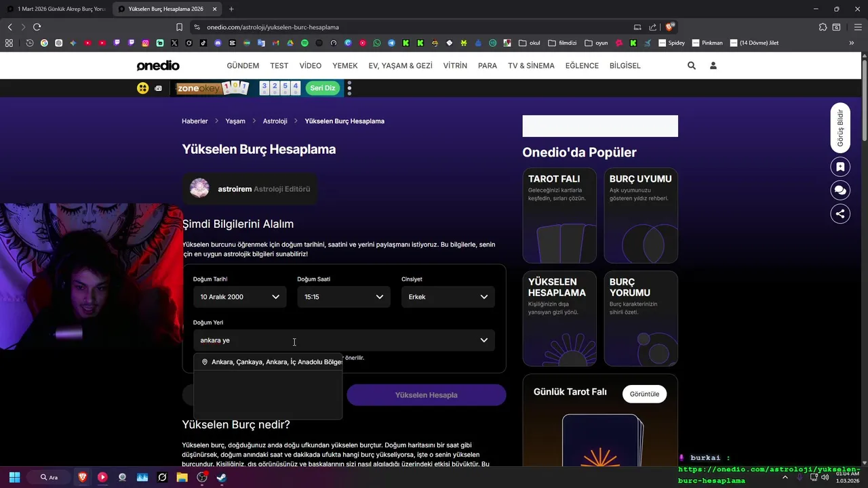The height and width of the screenshot is (488, 868).
Task: Open the TikTok bookmark icon
Action: [x=203, y=43]
